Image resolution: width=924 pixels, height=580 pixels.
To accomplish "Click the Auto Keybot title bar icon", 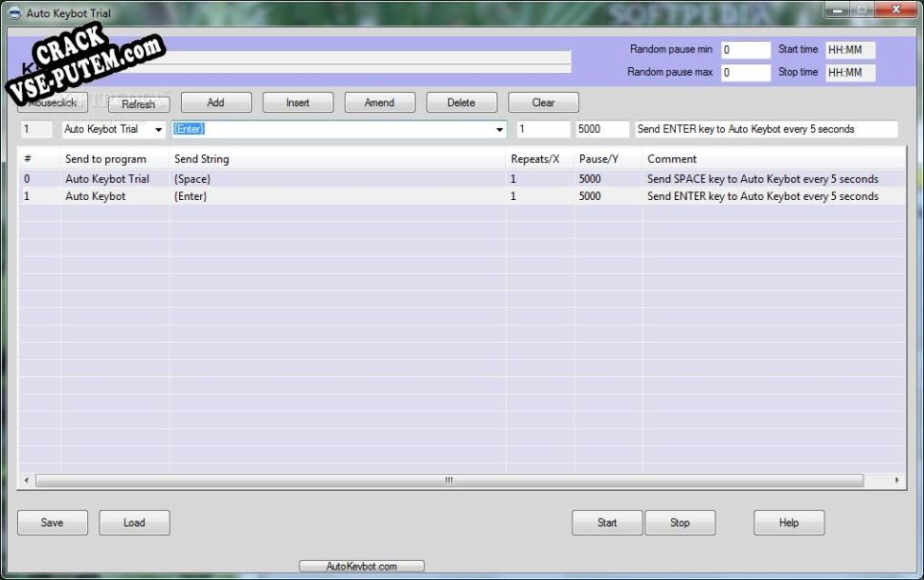I will [14, 13].
